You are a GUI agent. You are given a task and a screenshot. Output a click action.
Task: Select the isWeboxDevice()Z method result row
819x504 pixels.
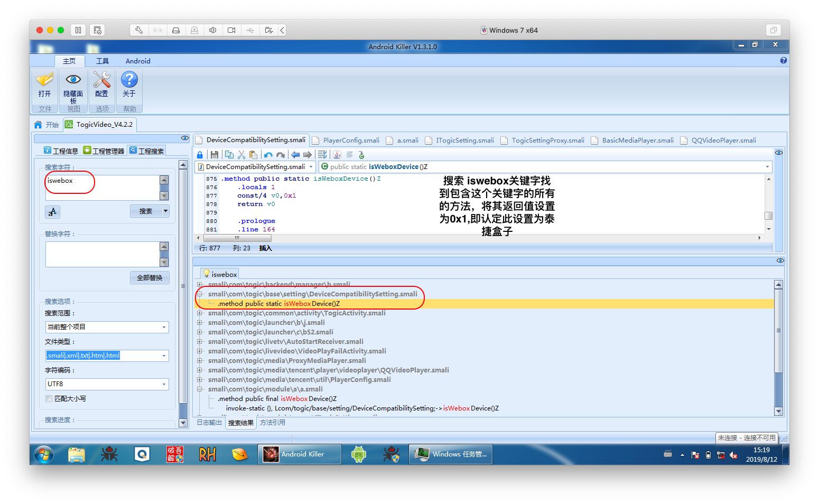click(x=485, y=304)
